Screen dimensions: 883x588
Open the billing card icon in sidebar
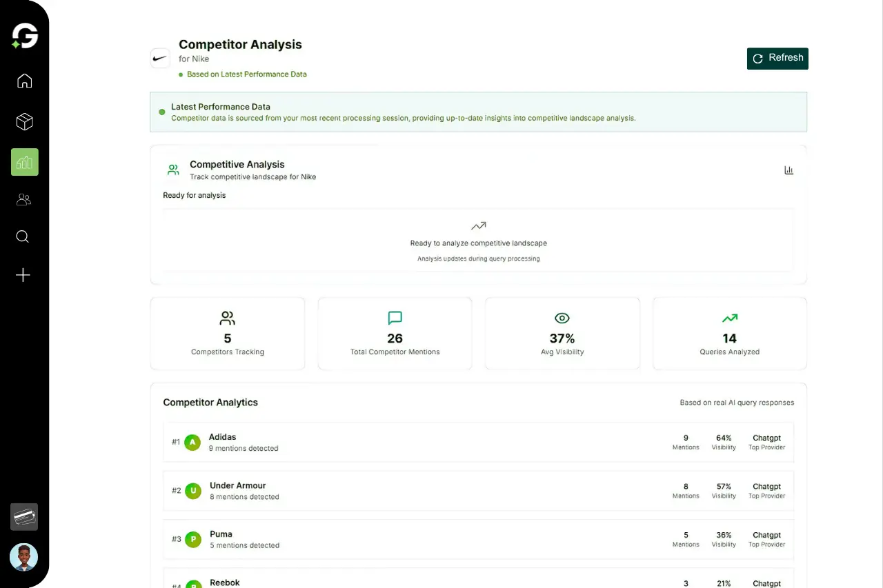(24, 516)
